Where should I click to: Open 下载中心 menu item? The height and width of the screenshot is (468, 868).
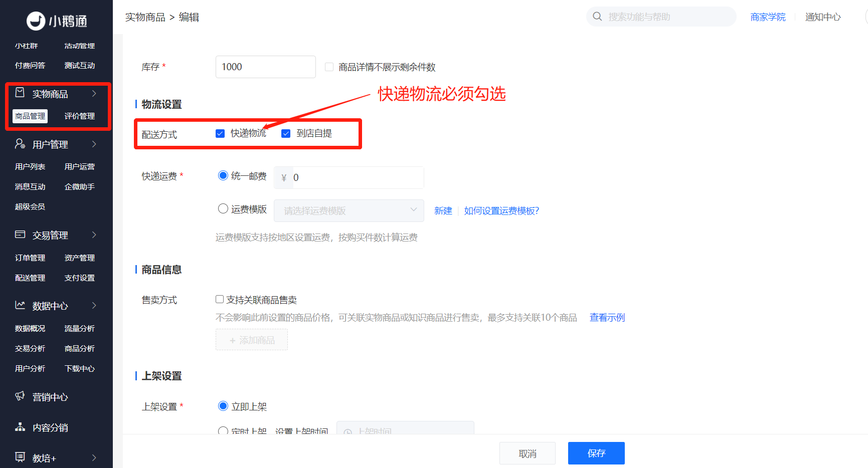(x=80, y=369)
